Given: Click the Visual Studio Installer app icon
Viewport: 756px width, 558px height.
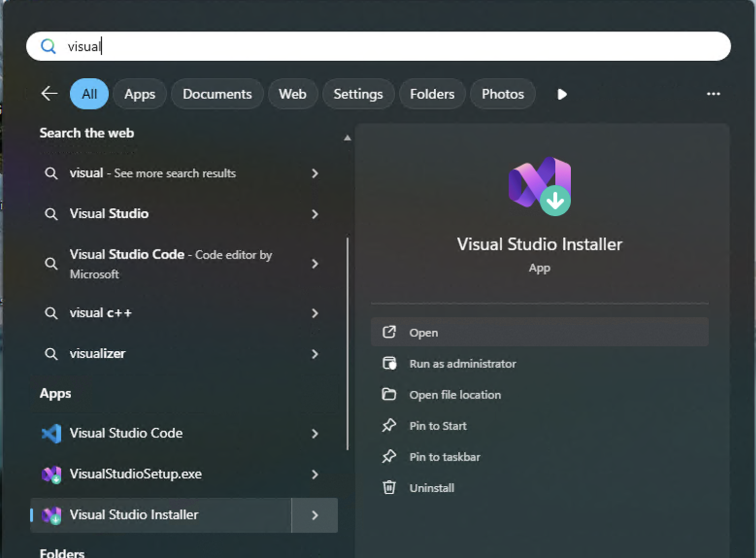Looking at the screenshot, I should pyautogui.click(x=539, y=185).
